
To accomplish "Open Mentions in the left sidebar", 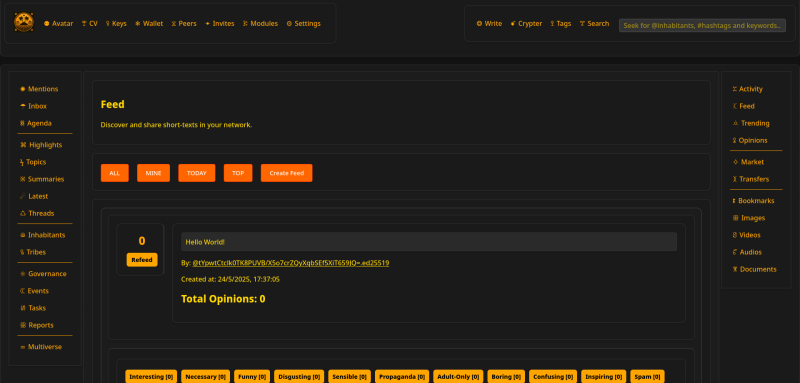I will click(x=39, y=89).
